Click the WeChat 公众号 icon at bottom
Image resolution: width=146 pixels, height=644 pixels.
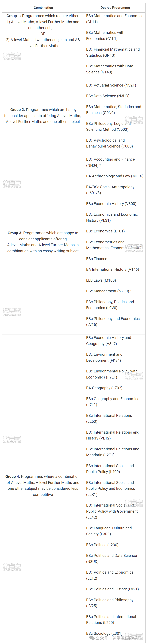[x=92, y=638]
